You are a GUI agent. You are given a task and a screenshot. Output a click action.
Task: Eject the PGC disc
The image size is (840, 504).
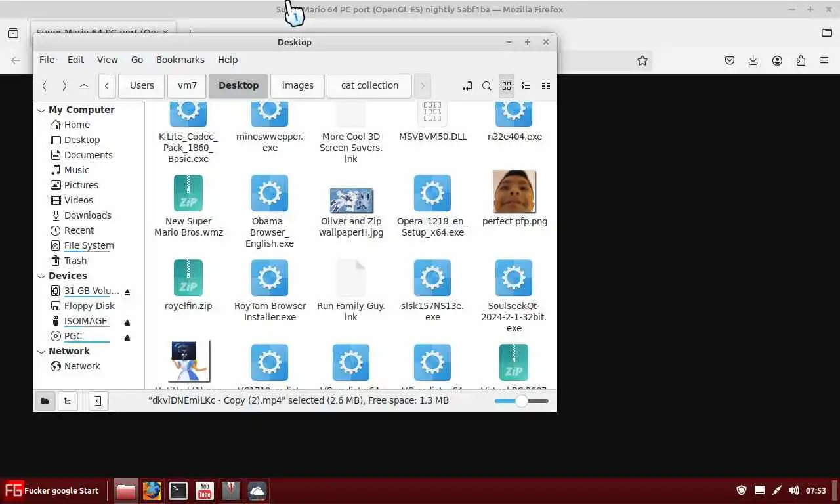pos(127,337)
